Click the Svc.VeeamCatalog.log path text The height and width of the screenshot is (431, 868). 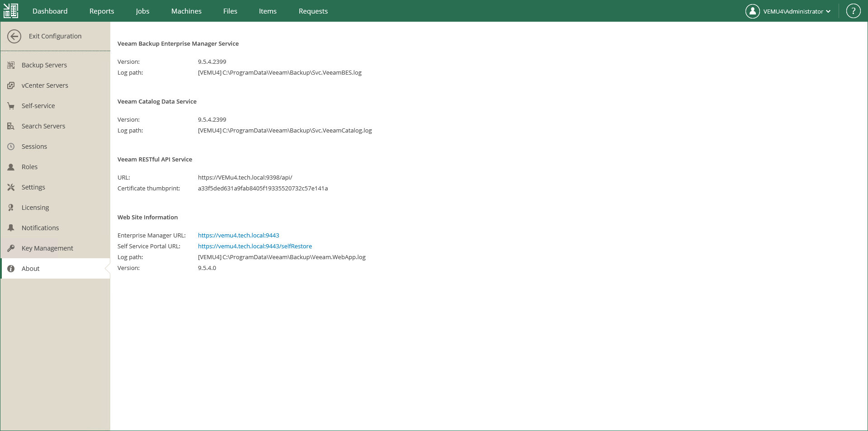pyautogui.click(x=285, y=130)
